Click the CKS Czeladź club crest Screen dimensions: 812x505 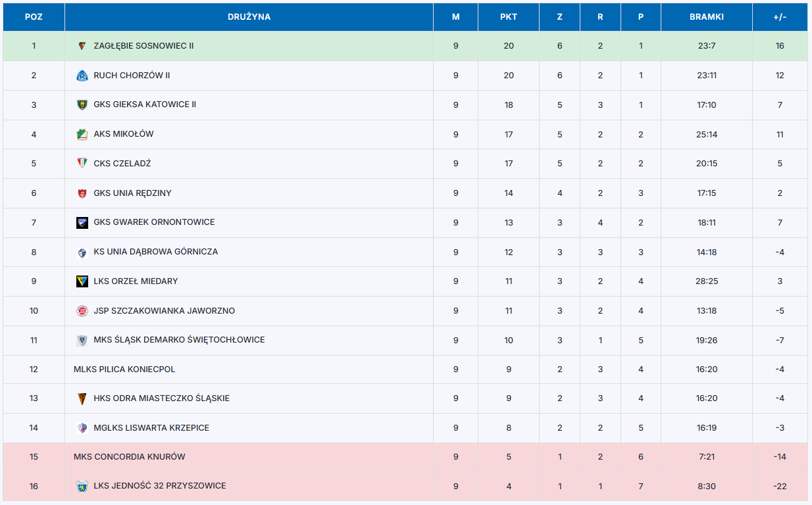[x=82, y=164]
